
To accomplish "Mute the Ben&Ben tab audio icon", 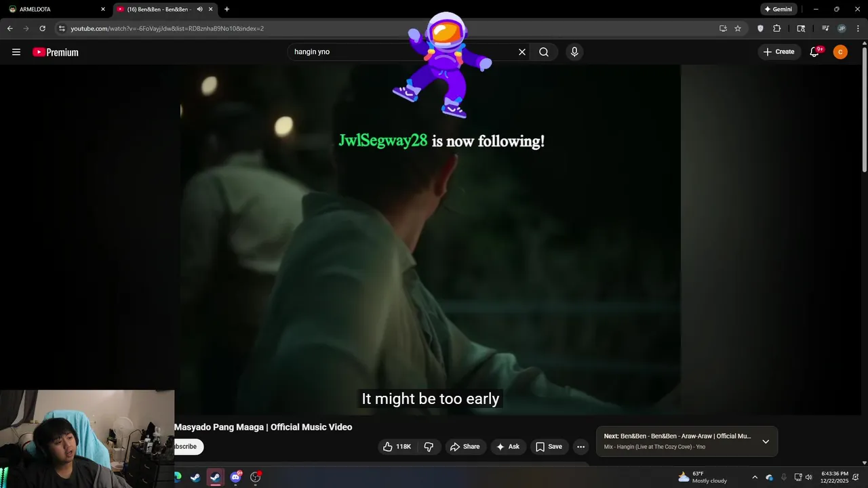I will pyautogui.click(x=199, y=9).
